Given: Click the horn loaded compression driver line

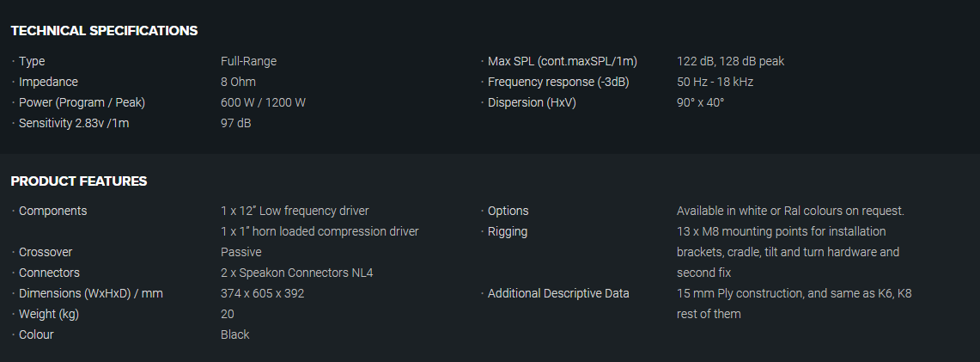Looking at the screenshot, I should pos(320,231).
